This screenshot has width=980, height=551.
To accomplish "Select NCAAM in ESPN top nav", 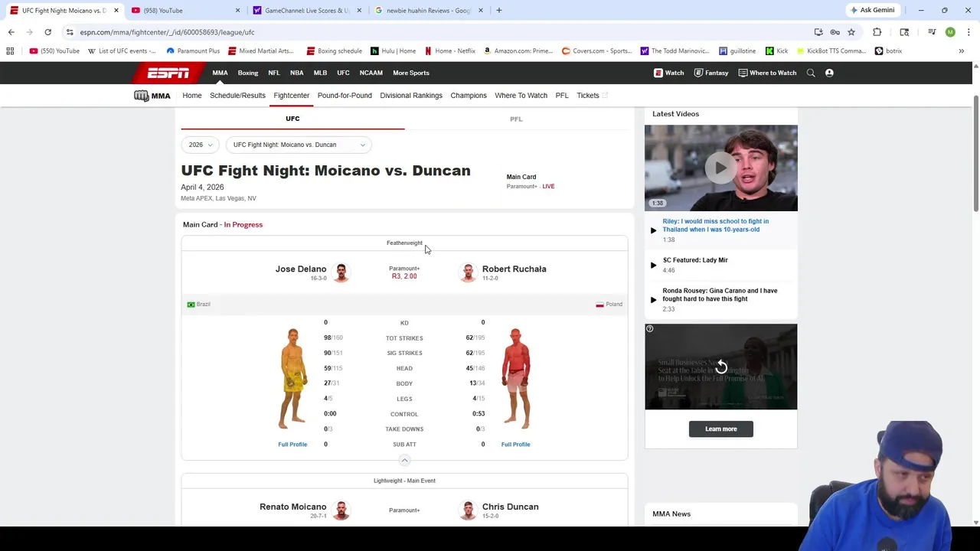I will 371,73.
